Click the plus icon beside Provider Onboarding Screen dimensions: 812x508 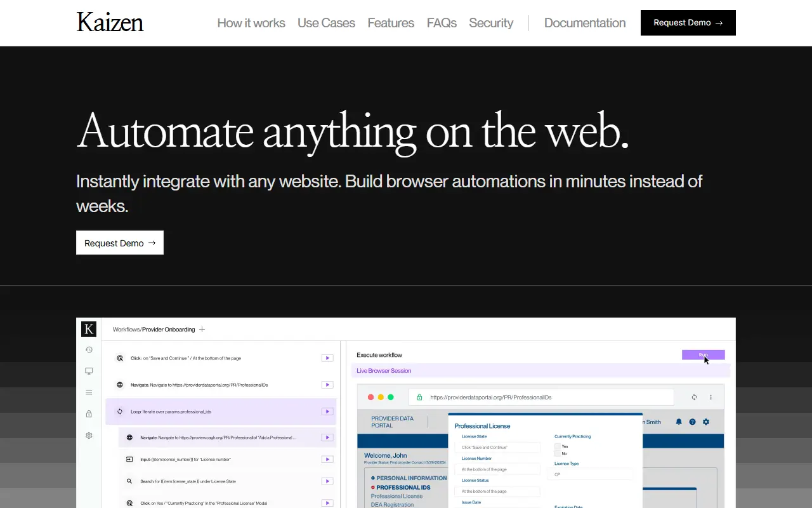(x=202, y=329)
